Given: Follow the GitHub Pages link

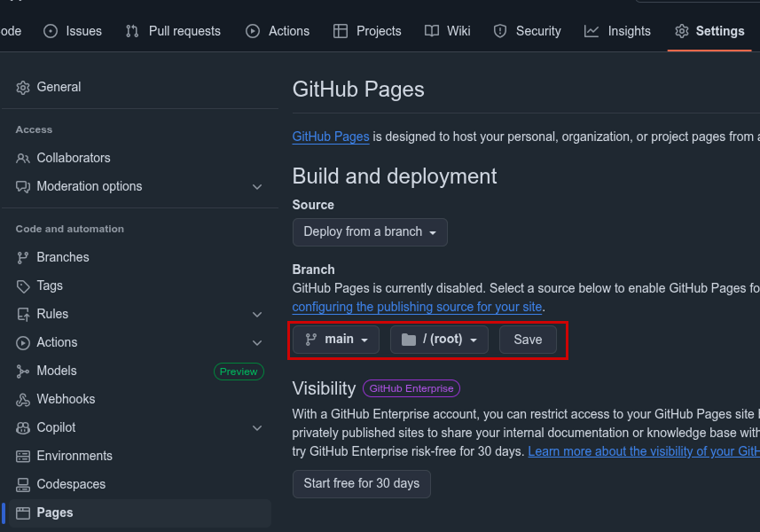Looking at the screenshot, I should tap(331, 137).
